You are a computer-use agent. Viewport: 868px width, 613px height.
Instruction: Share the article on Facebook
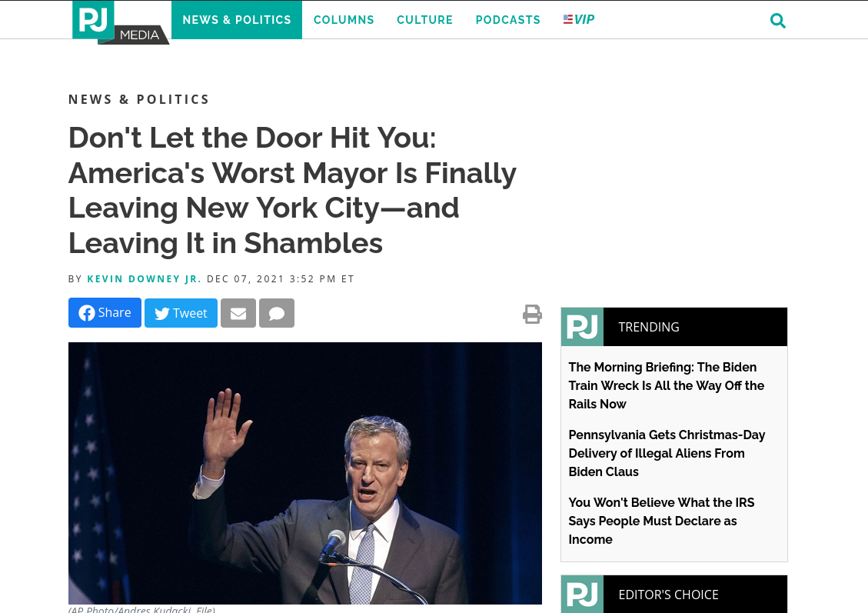pos(105,313)
